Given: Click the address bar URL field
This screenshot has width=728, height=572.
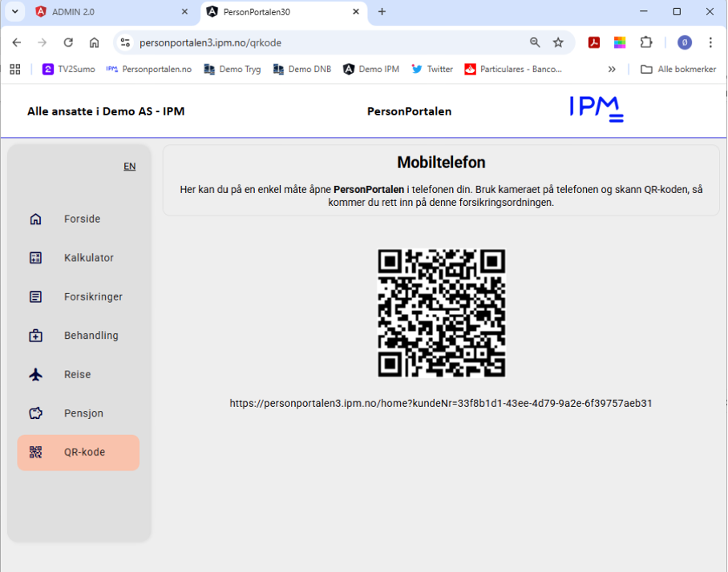Looking at the screenshot, I should (x=321, y=42).
